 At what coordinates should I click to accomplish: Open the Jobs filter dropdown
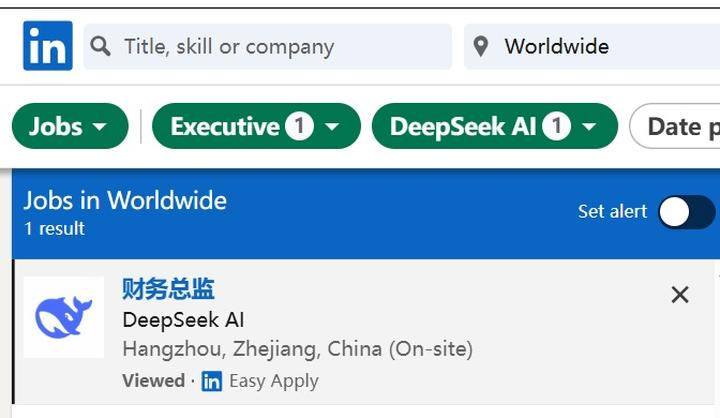tap(70, 126)
